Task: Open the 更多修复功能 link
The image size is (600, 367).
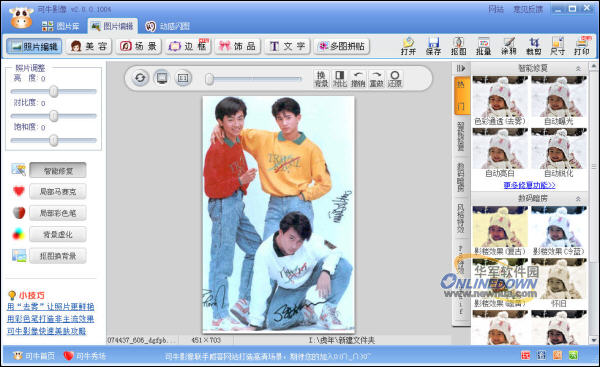Action: [x=529, y=185]
